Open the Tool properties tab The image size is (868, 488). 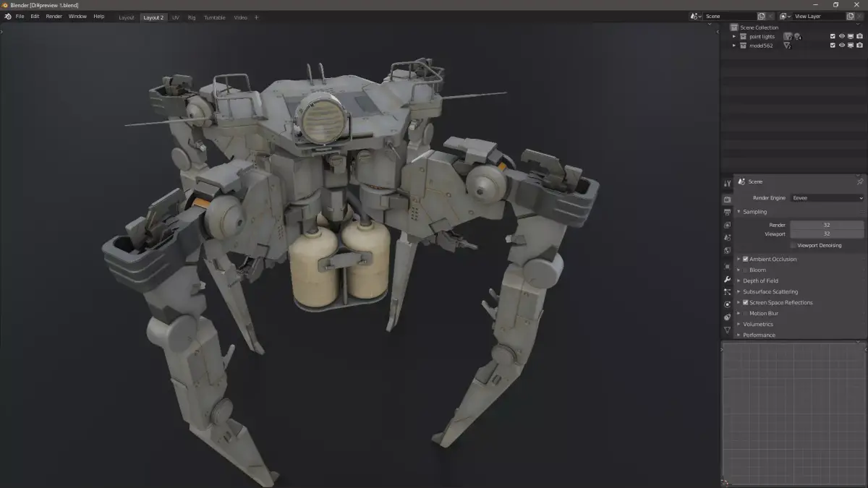(x=727, y=184)
